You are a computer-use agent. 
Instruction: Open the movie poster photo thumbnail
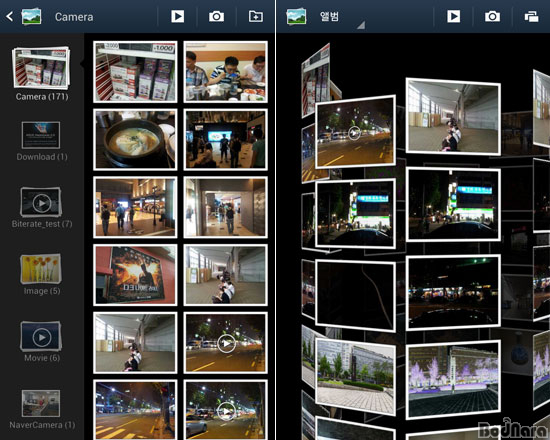pyautogui.click(x=135, y=275)
